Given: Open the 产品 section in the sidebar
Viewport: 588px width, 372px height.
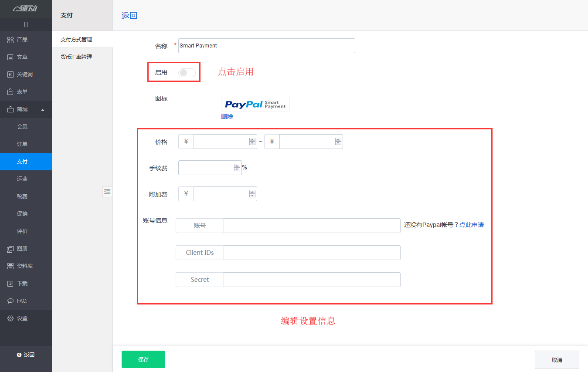Looking at the screenshot, I should 22,39.
